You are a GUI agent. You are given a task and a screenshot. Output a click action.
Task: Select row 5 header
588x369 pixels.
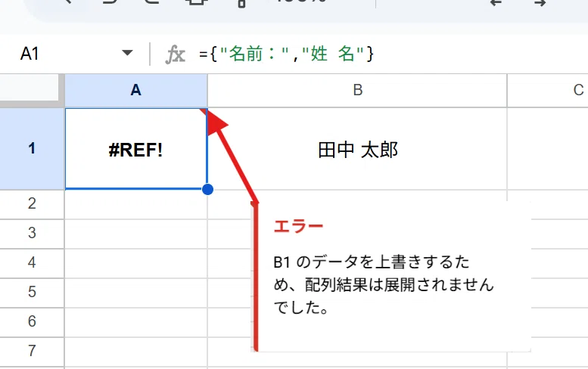(32, 293)
